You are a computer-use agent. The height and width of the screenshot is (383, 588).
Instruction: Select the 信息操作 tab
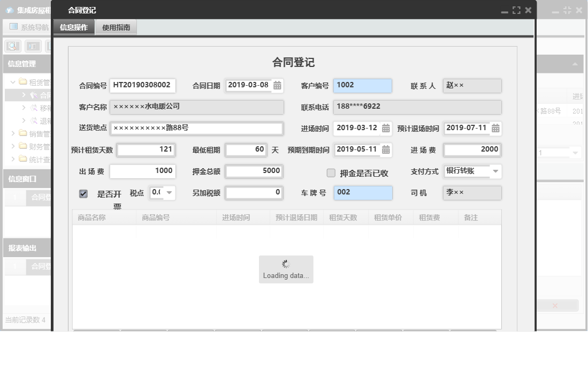(x=73, y=27)
